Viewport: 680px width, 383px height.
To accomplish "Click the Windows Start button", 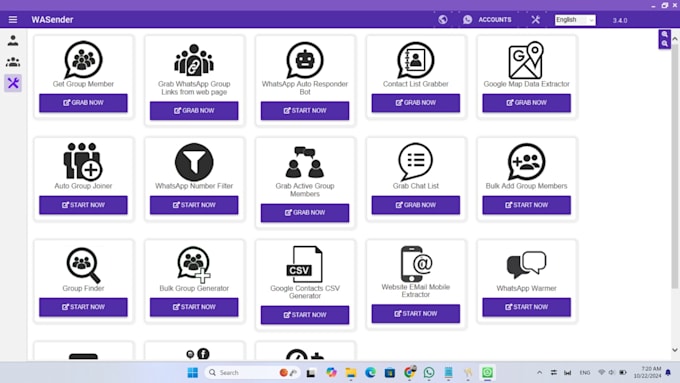I will click(x=193, y=373).
